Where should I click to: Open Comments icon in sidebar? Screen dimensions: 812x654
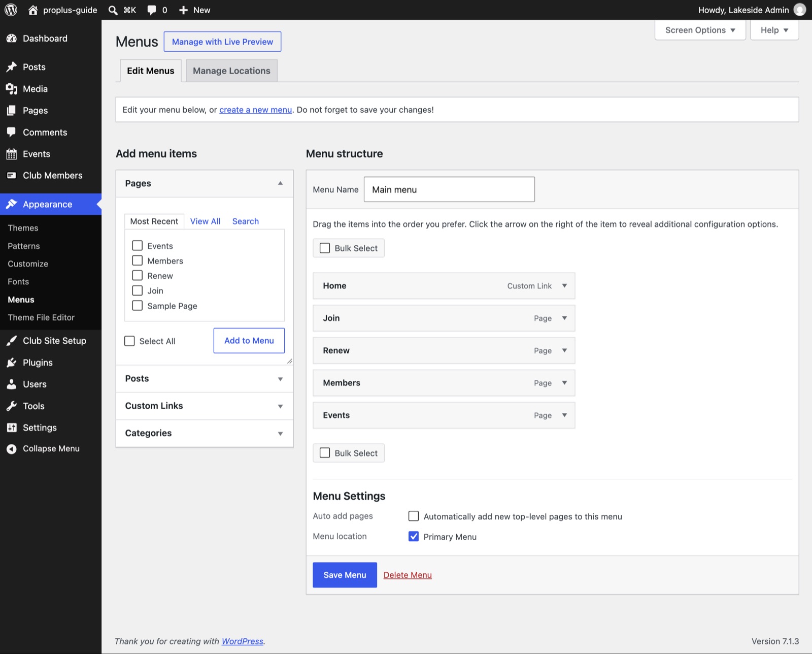pyautogui.click(x=12, y=133)
